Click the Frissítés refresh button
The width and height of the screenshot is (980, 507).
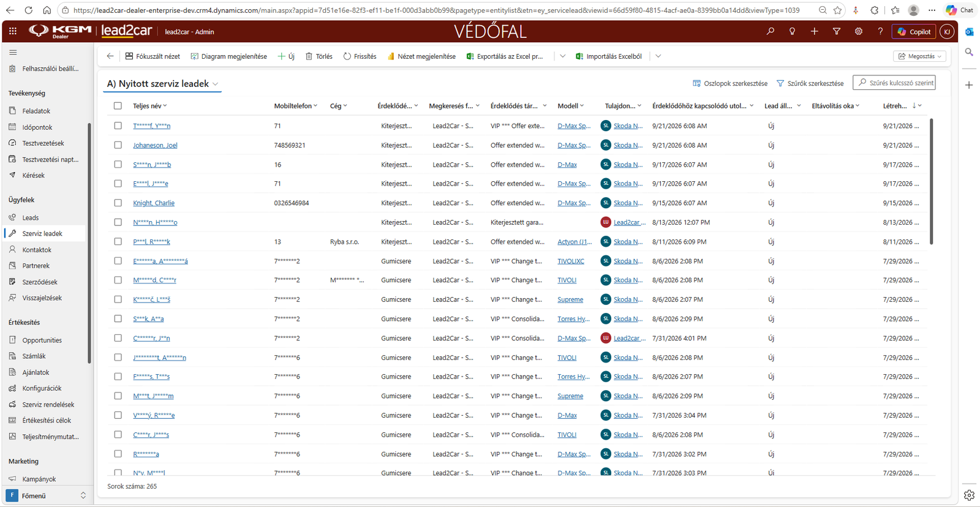(360, 56)
